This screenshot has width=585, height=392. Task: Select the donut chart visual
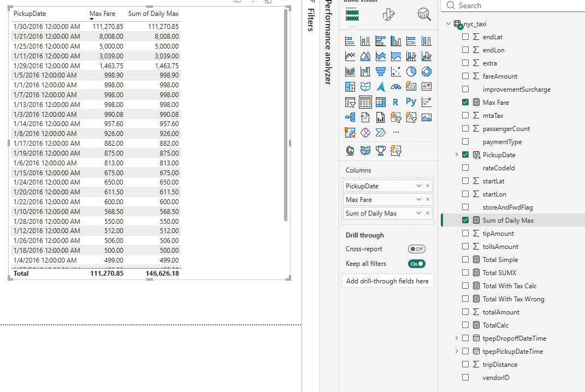click(427, 72)
